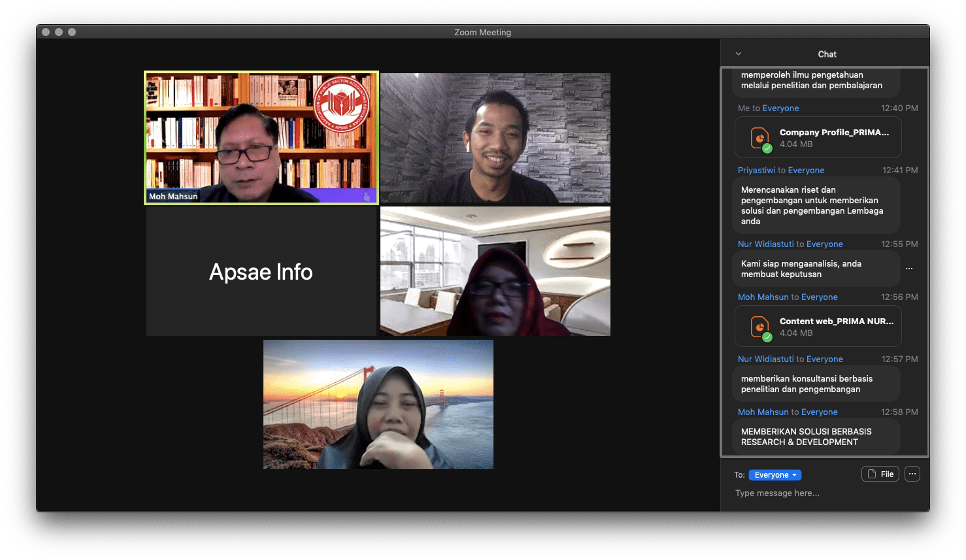
Task: Click the 12:41 PM timestamp
Action: 900,170
